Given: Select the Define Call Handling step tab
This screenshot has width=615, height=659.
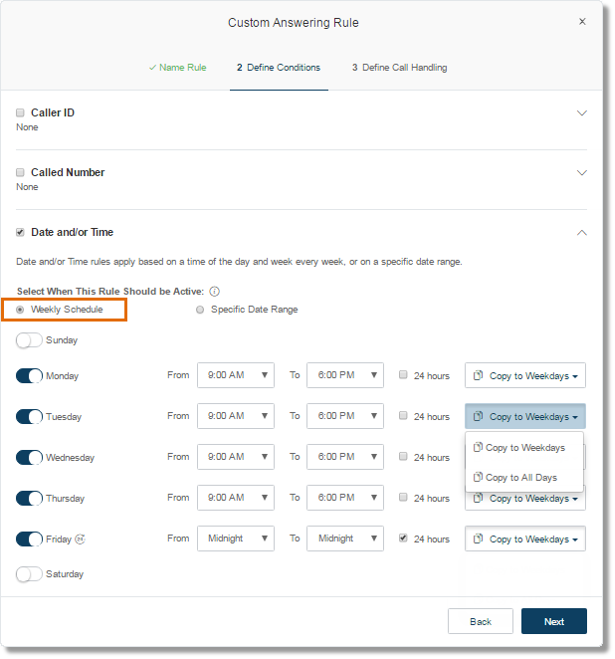Looking at the screenshot, I should (x=399, y=67).
